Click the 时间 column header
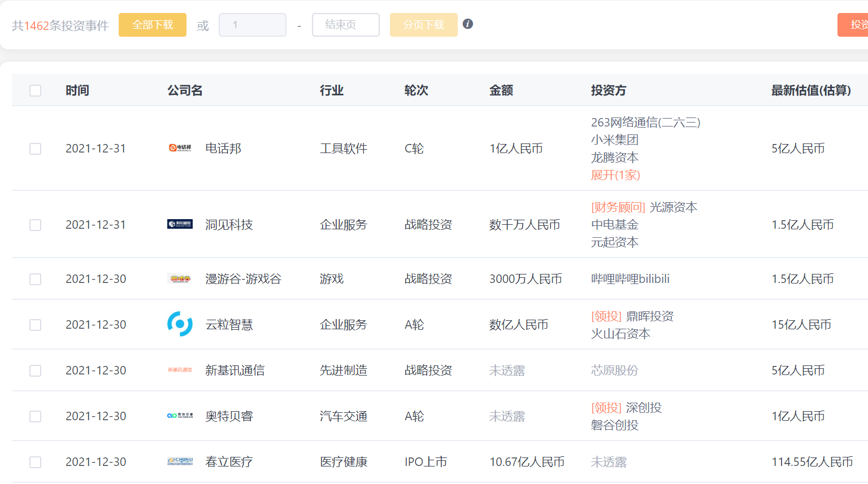 tap(77, 90)
